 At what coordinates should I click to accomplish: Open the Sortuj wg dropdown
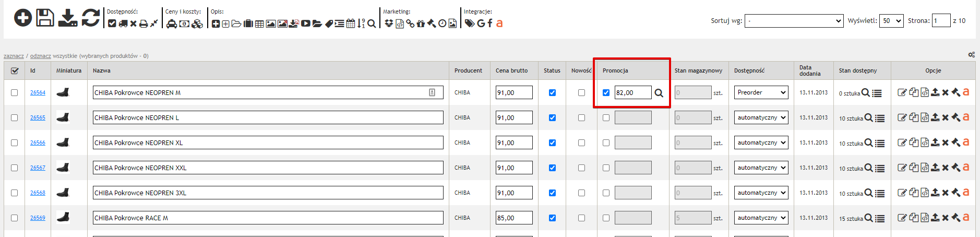(x=794, y=21)
